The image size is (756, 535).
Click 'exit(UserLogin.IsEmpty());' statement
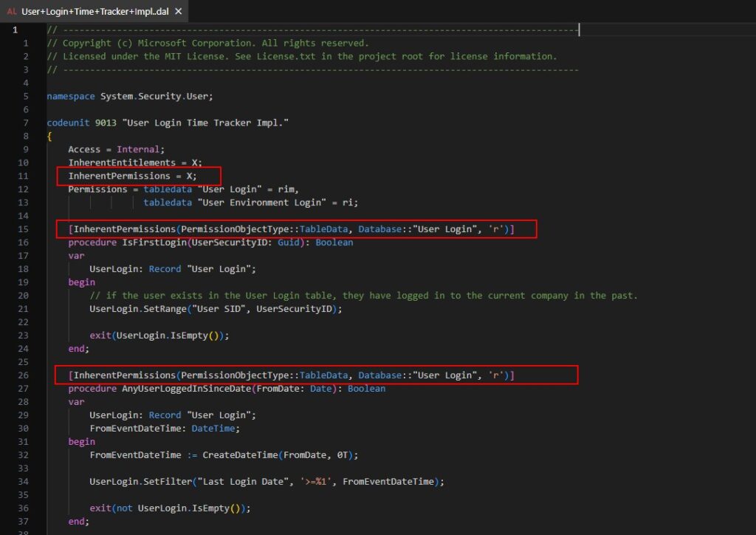[159, 335]
